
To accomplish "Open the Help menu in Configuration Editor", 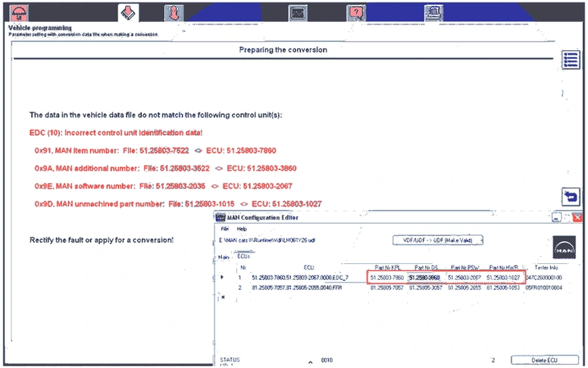I will (242, 228).
